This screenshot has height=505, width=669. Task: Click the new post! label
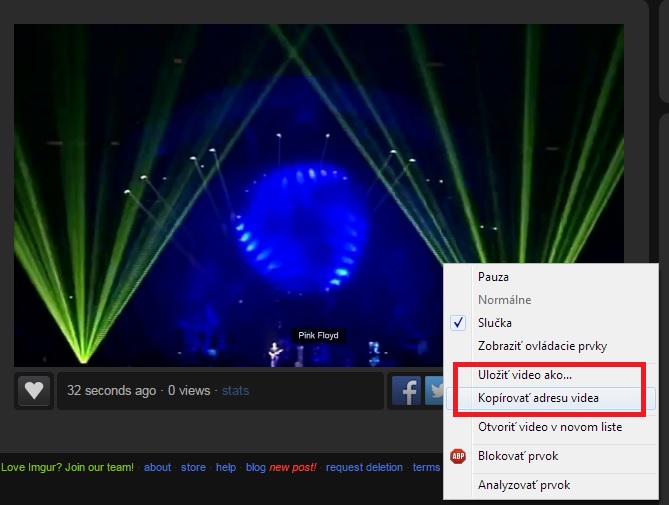(x=293, y=467)
